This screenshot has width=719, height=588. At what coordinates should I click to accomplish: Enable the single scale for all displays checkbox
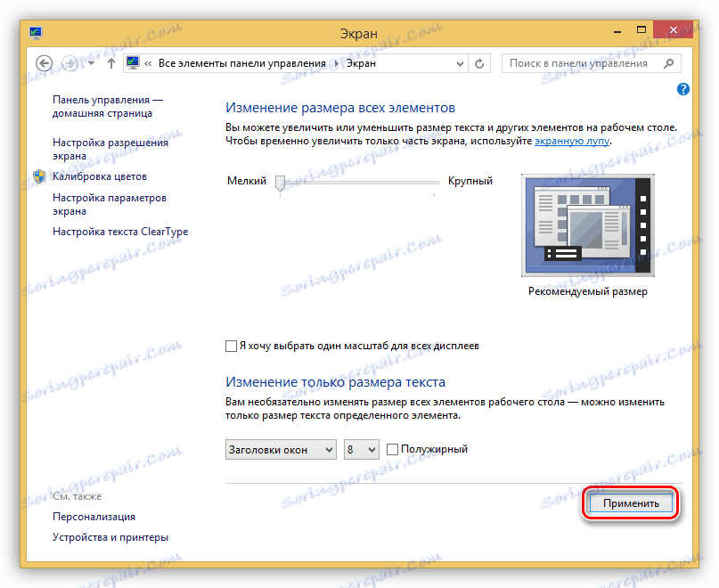(x=230, y=346)
